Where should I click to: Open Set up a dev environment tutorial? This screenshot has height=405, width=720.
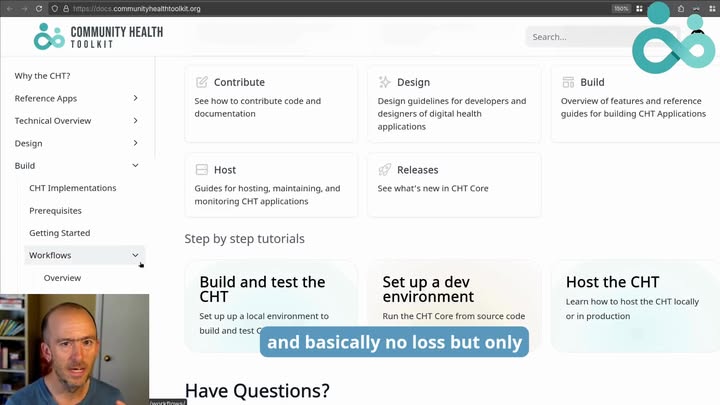pos(454,307)
